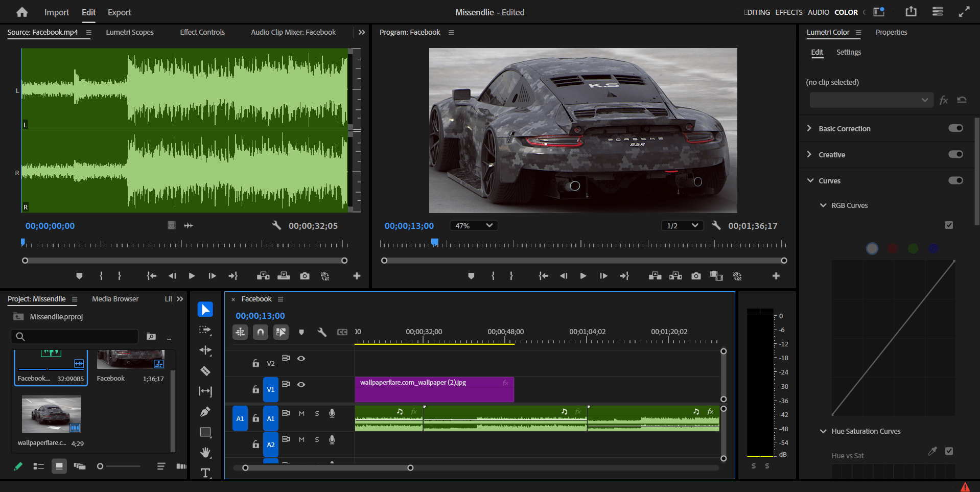Open the Home screen icon
Screen dimensions: 980x492
coord(22,12)
